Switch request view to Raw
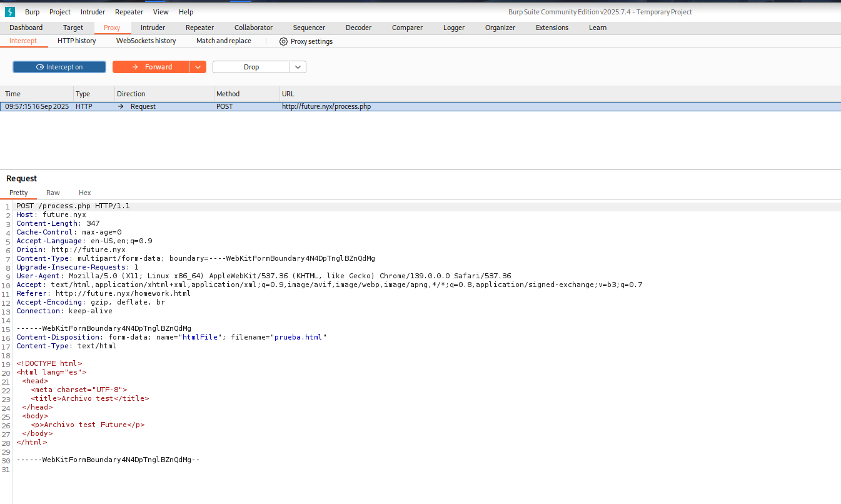841x504 pixels. 53,193
